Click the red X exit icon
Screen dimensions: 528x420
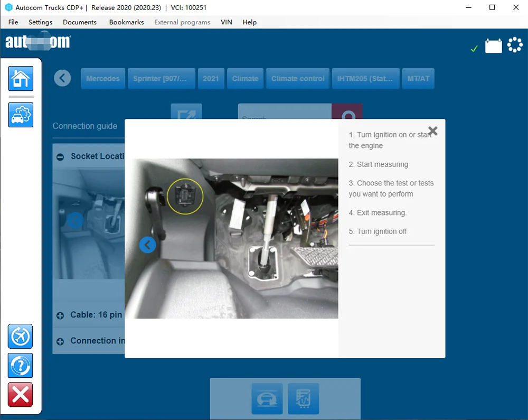point(21,395)
